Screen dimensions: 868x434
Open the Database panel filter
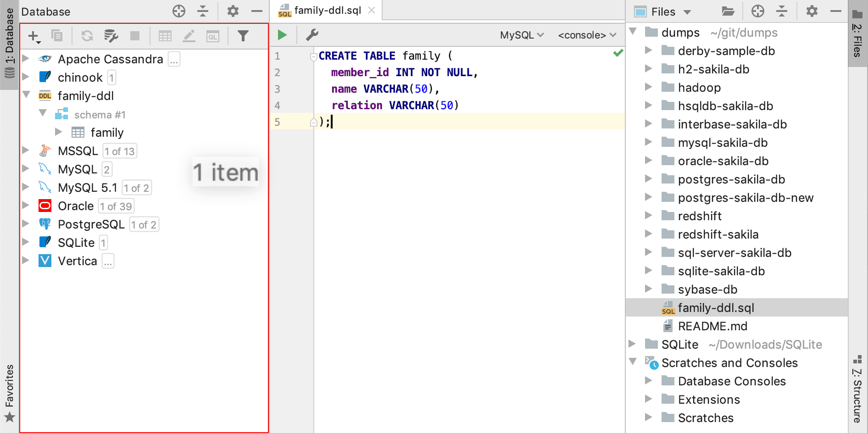coord(244,35)
